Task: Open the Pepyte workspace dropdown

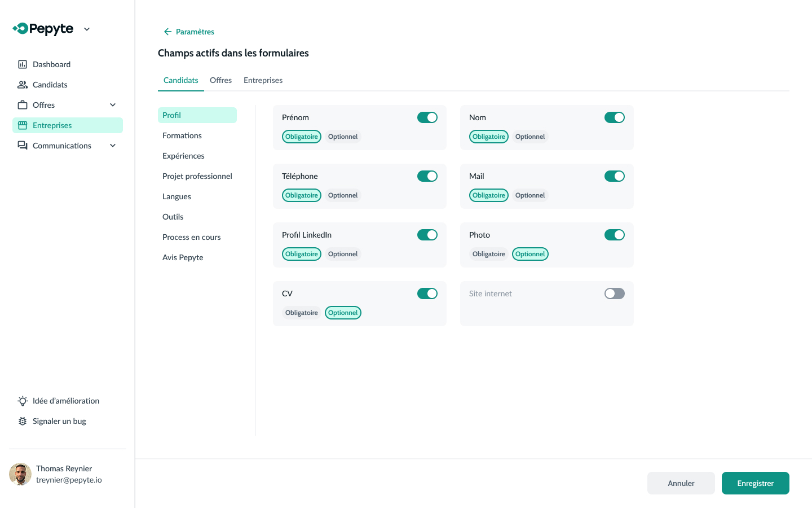Action: coord(87,29)
